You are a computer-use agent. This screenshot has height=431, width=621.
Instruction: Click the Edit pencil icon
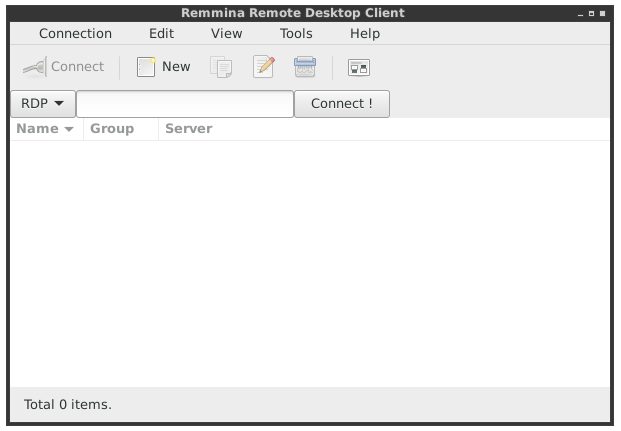pos(264,67)
